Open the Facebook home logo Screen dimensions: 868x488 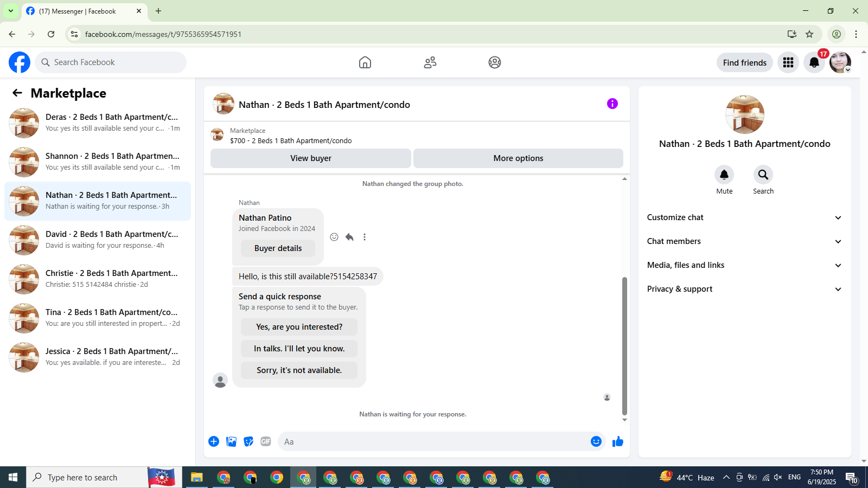point(20,62)
